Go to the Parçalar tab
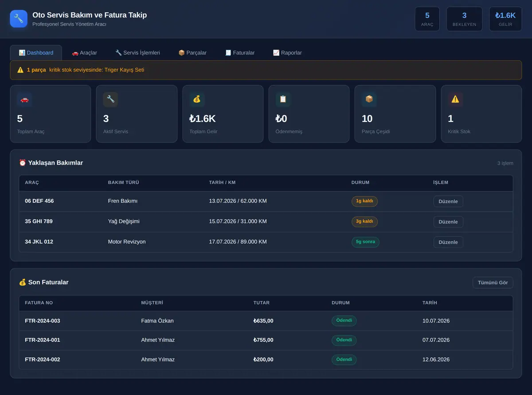 pos(192,53)
